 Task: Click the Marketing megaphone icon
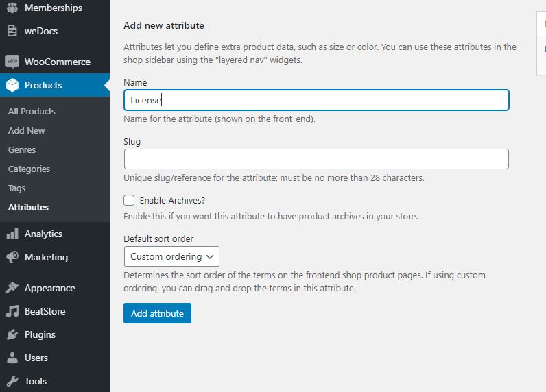(x=12, y=257)
